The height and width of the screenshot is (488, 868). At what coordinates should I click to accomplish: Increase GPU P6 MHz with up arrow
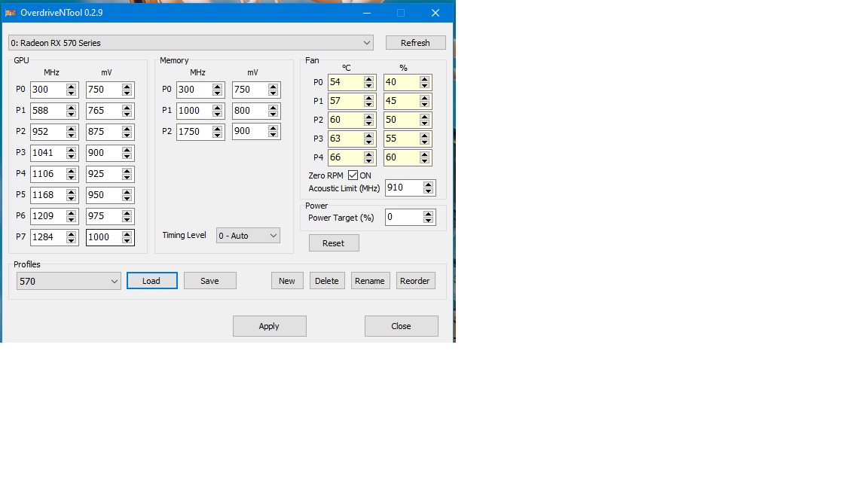click(x=71, y=212)
